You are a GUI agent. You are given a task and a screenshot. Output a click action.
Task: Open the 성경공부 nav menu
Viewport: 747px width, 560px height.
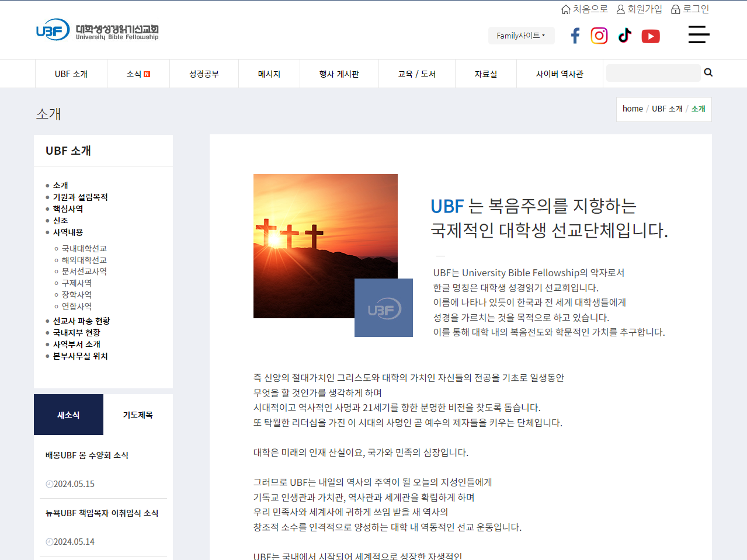(x=204, y=74)
